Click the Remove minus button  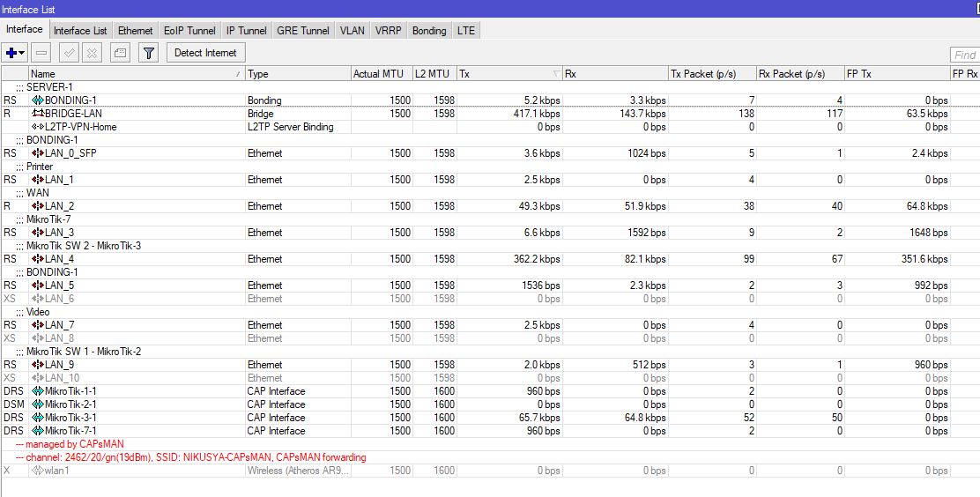(42, 53)
